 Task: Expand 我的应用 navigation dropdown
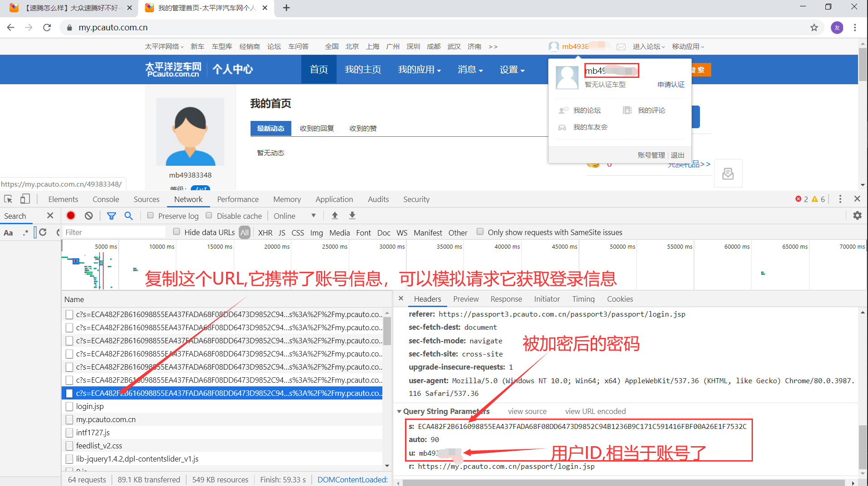click(419, 69)
